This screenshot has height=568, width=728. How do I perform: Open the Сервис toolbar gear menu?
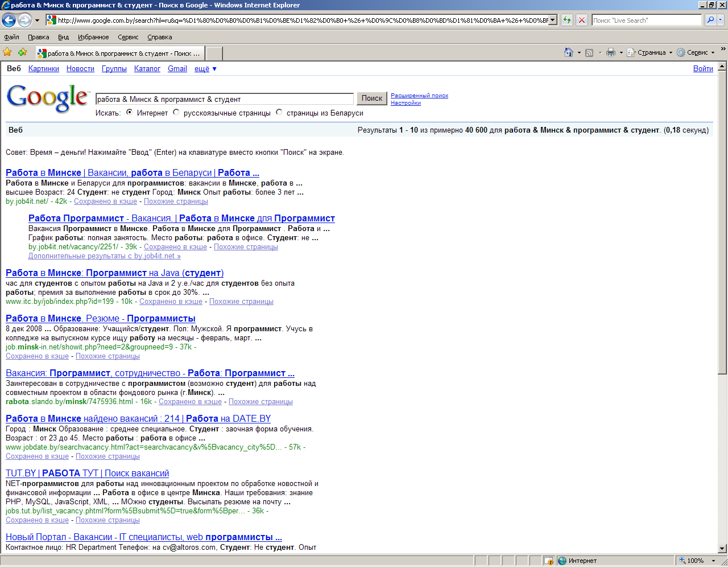[x=696, y=52]
